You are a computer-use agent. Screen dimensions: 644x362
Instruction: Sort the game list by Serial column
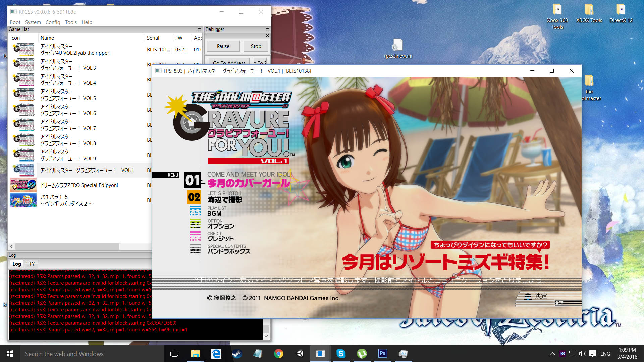(153, 38)
